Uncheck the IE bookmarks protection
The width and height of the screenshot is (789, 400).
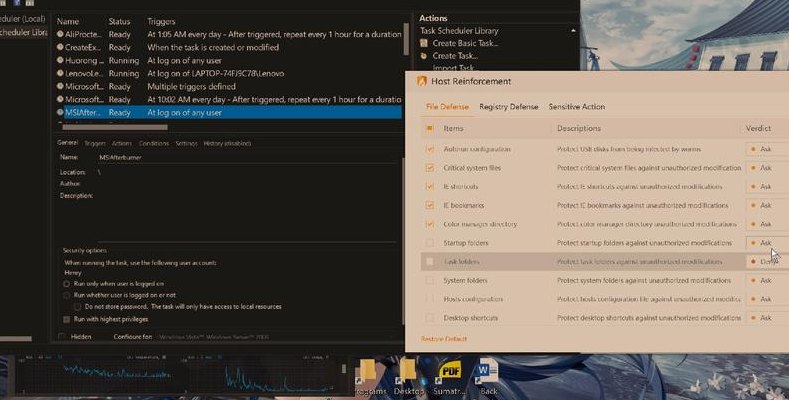coord(429,205)
